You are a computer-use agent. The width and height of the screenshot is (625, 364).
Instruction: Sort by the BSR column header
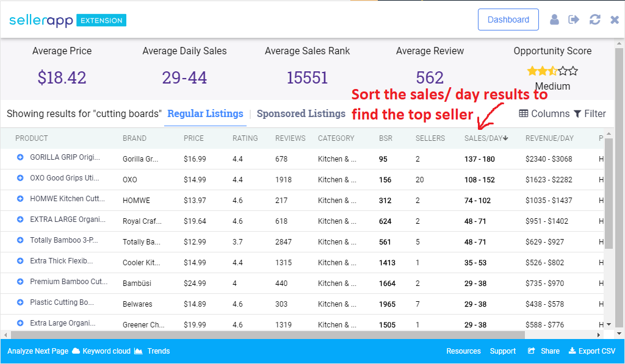point(386,138)
